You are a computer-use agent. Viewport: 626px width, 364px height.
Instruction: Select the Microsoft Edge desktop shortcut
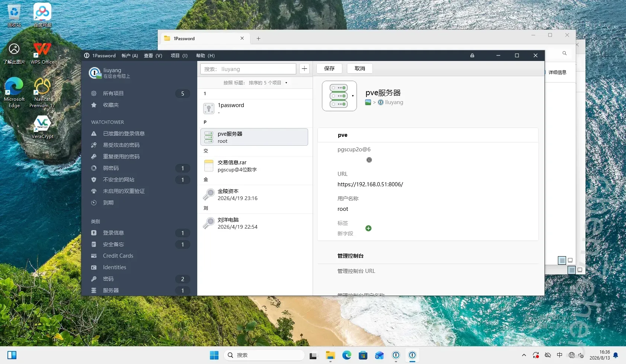pyautogui.click(x=14, y=93)
